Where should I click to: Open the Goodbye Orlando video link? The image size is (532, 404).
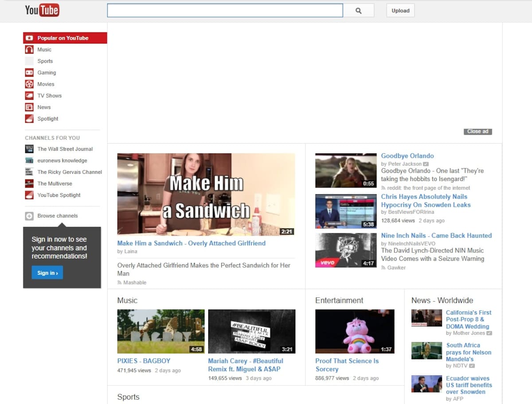pyautogui.click(x=407, y=156)
